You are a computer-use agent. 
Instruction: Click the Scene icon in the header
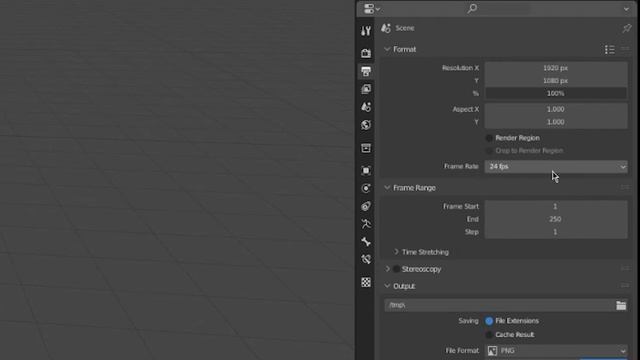[386, 28]
